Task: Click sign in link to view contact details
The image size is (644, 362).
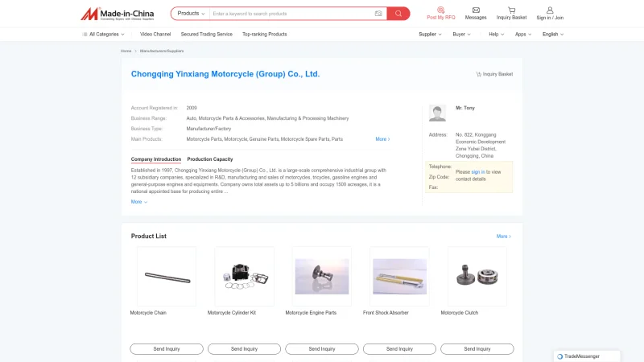Action: [478, 172]
